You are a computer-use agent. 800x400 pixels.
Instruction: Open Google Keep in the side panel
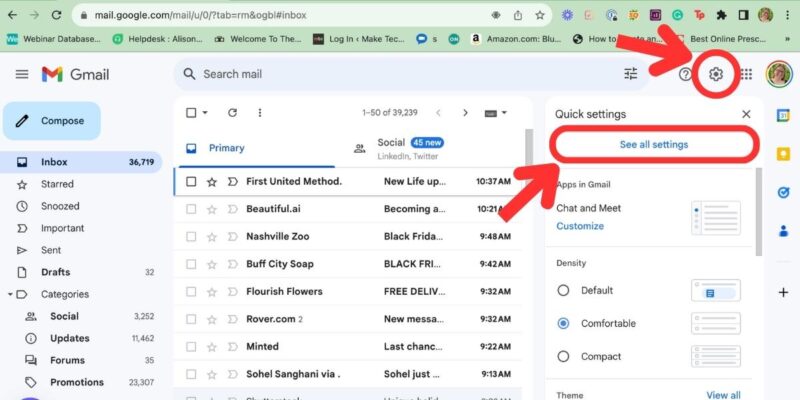tap(783, 154)
